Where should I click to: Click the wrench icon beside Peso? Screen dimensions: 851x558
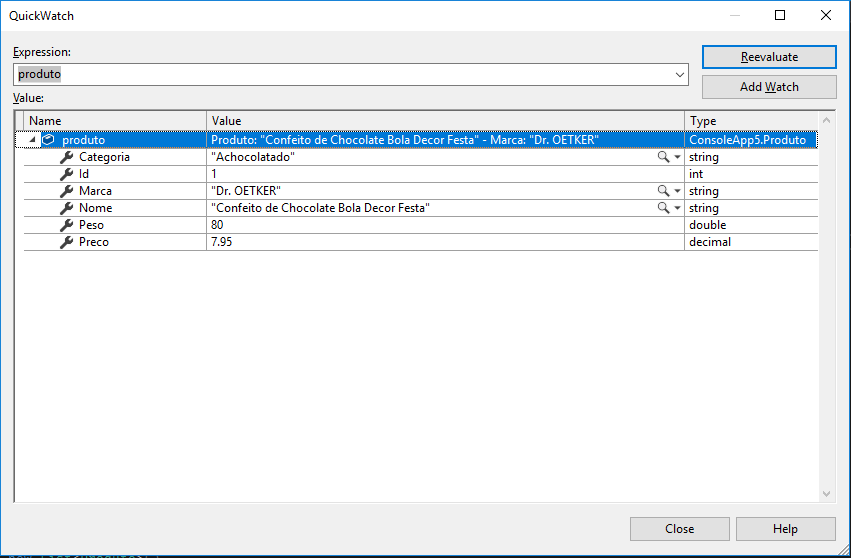coord(66,225)
